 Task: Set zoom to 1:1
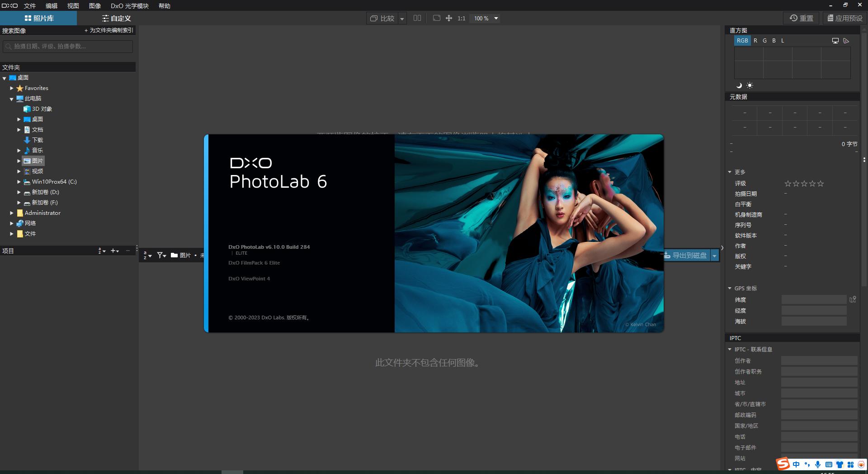[x=461, y=18]
